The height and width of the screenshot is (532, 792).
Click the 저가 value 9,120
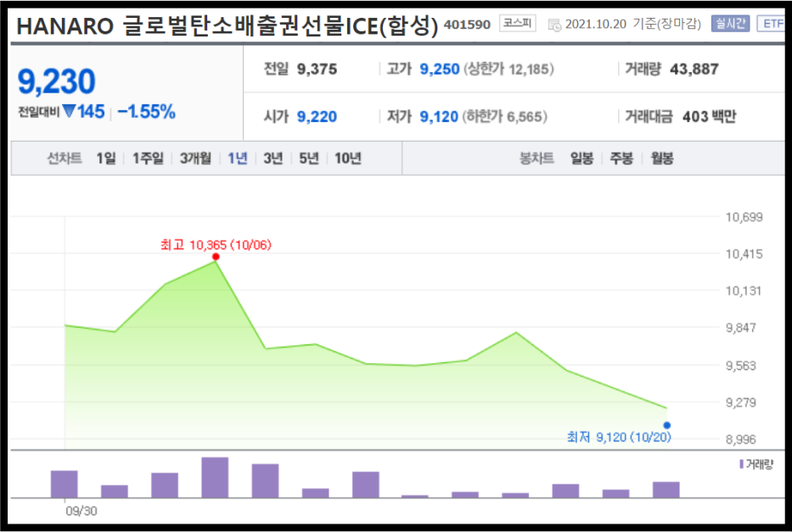pyautogui.click(x=440, y=116)
